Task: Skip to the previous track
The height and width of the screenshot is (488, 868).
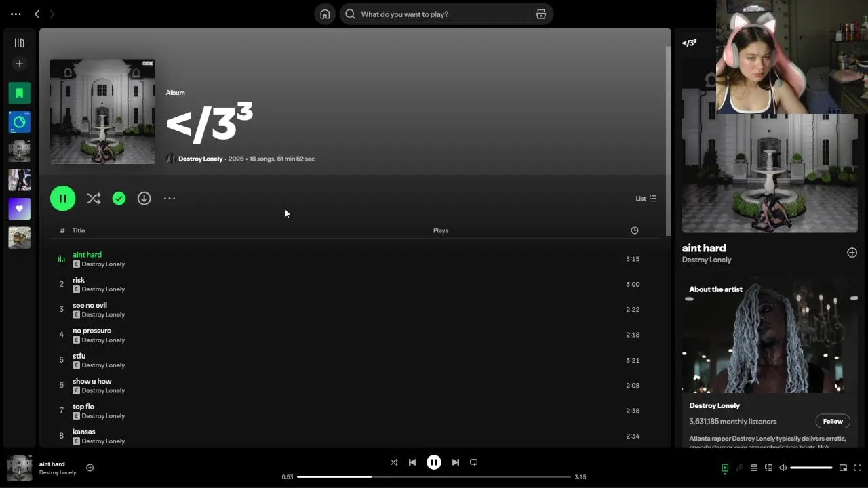Action: (412, 462)
